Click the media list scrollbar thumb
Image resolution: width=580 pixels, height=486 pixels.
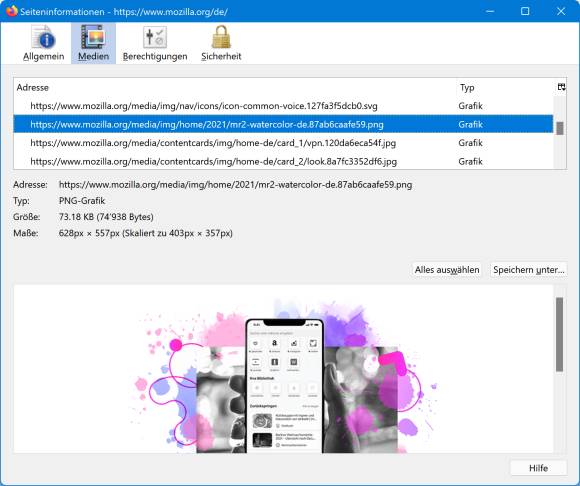coord(560,128)
